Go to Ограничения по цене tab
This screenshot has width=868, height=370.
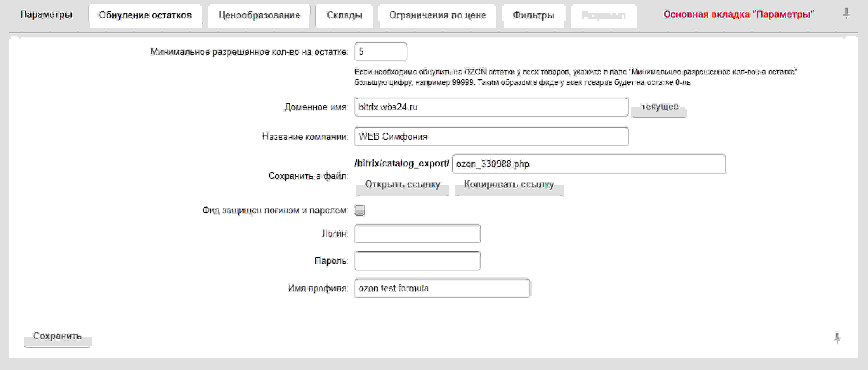[x=437, y=15]
